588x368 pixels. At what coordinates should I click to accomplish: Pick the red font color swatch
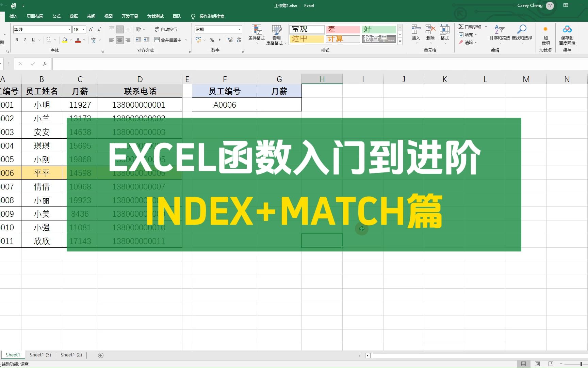(78, 40)
